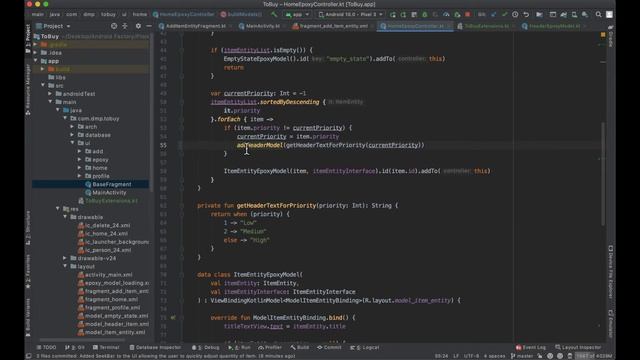This screenshot has width=640, height=360.
Task: Expand the drawable-v24 folder
Action: pyautogui.click(x=65, y=258)
